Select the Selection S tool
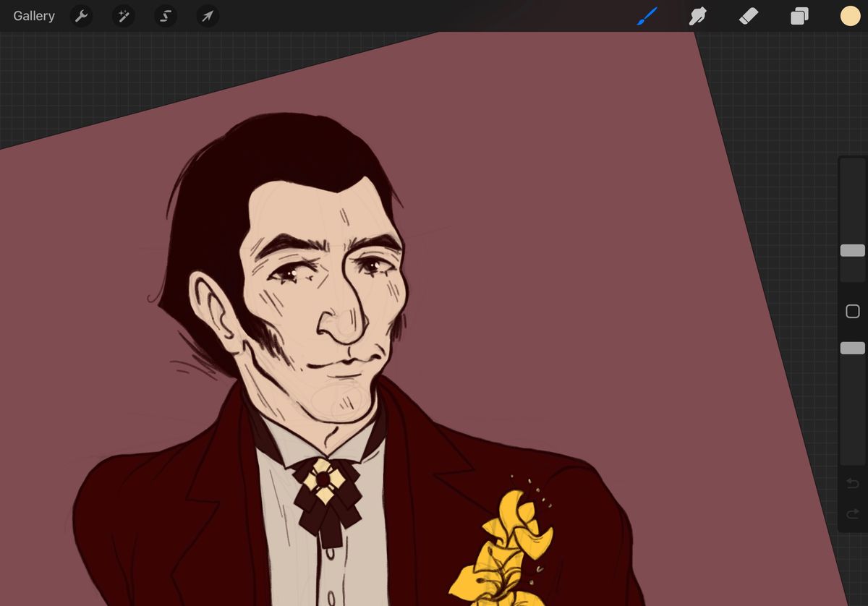Viewport: 868px width, 606px height. click(166, 16)
